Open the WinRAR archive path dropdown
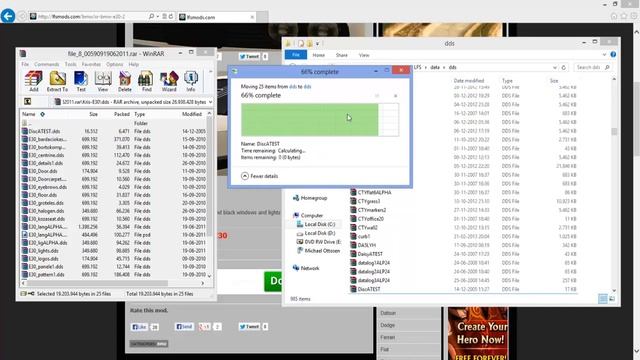Screen dimensions: 640x360 210,102
